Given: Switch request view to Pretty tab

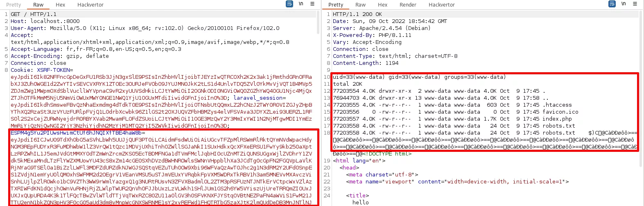Looking at the screenshot, I should [x=14, y=5].
